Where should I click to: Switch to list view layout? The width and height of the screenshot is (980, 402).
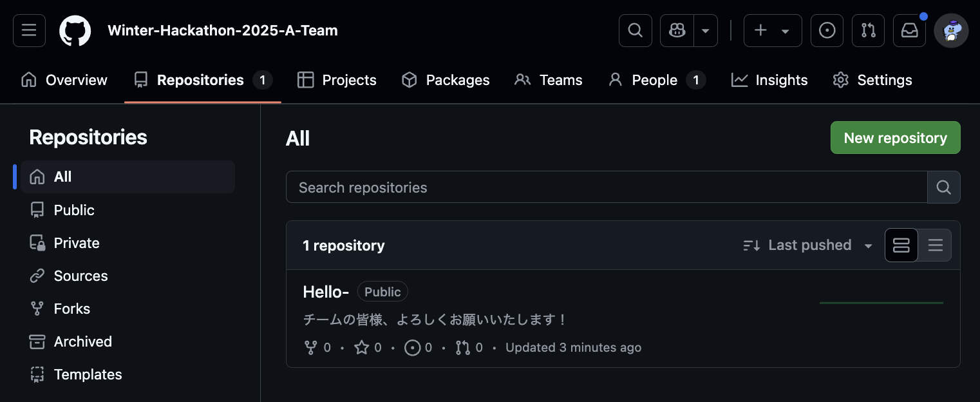pos(935,245)
